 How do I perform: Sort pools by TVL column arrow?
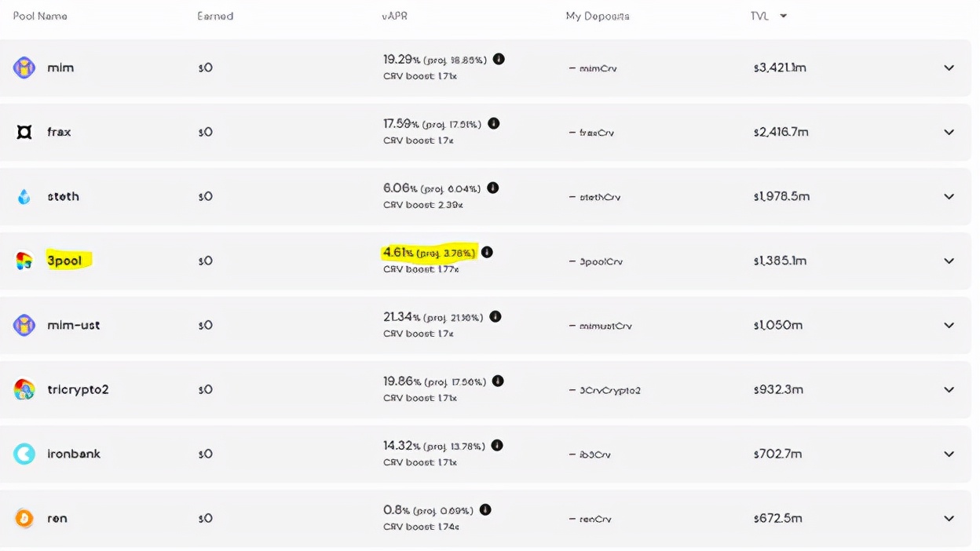783,16
